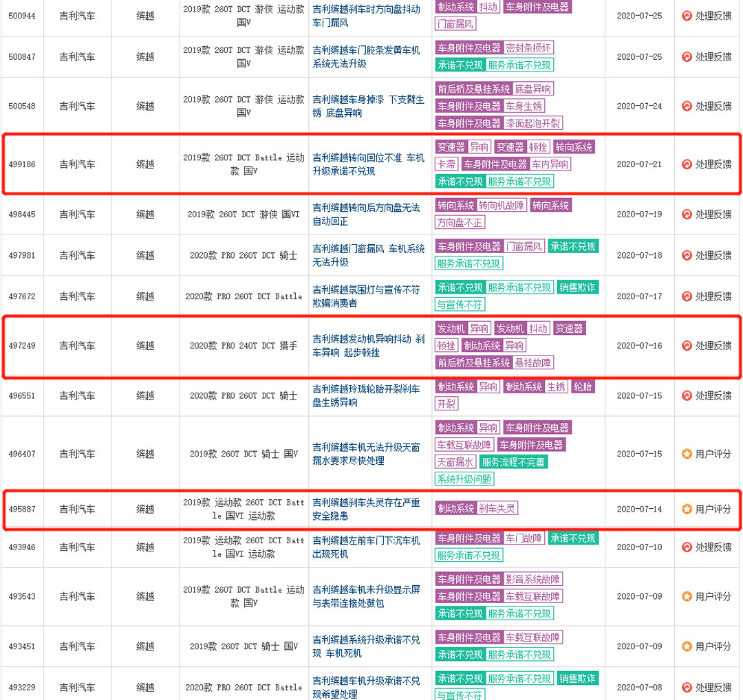Open the 吉利缤越氛围灯与宣传不符 complaint link
This screenshot has height=700, width=743.
tap(365, 296)
